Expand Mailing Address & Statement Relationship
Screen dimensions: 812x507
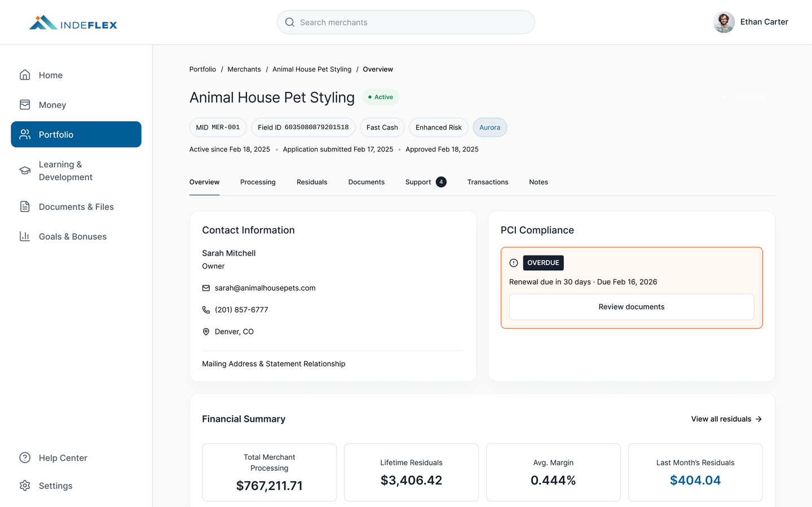tap(273, 364)
